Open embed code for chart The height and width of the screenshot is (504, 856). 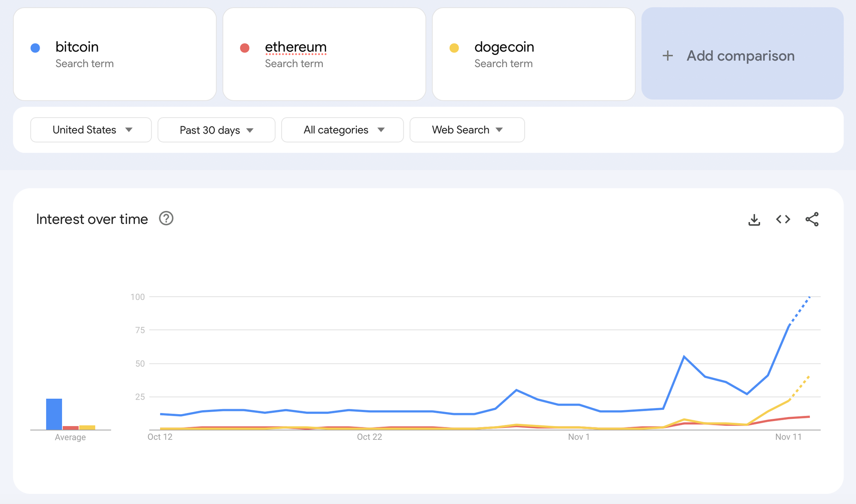pos(783,219)
